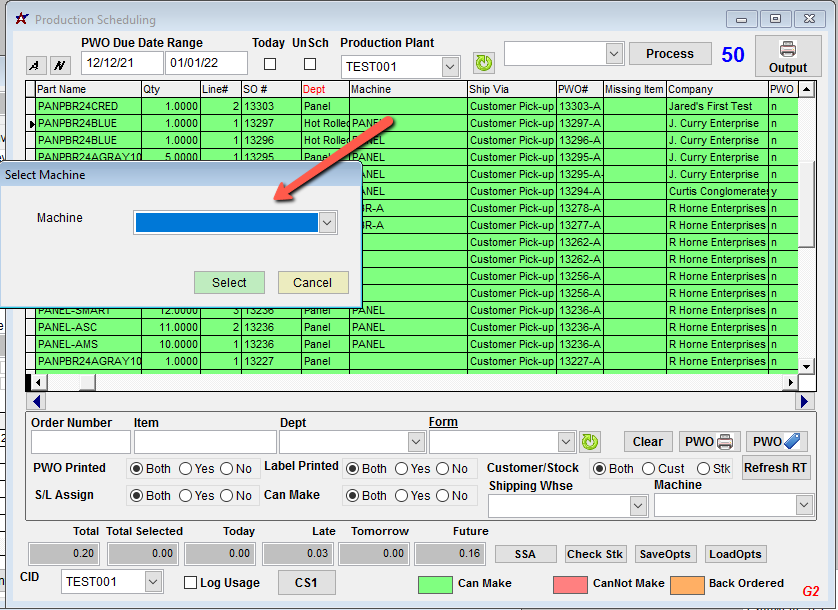Image resolution: width=838 pixels, height=610 pixels.
Task: Click the PWO label tag button
Action: click(776, 441)
